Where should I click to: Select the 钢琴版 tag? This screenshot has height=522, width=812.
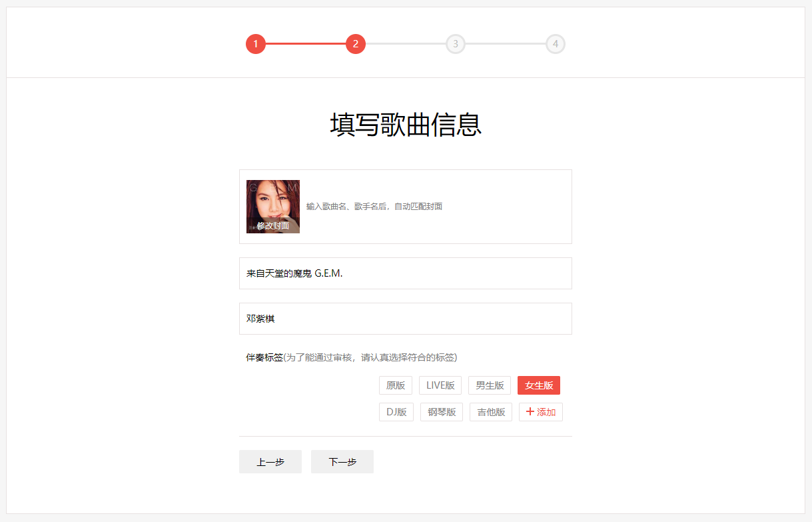(441, 411)
